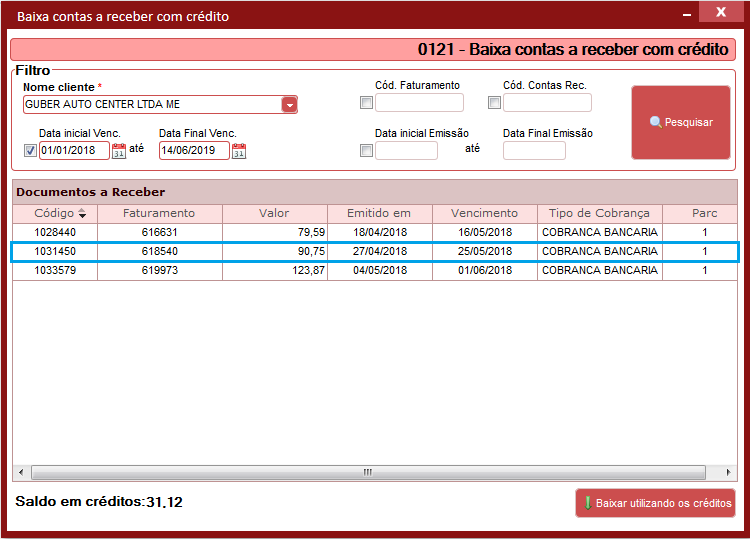This screenshot has height=539, width=750.
Task: Click faturamento cell 616631
Action: [x=159, y=232]
